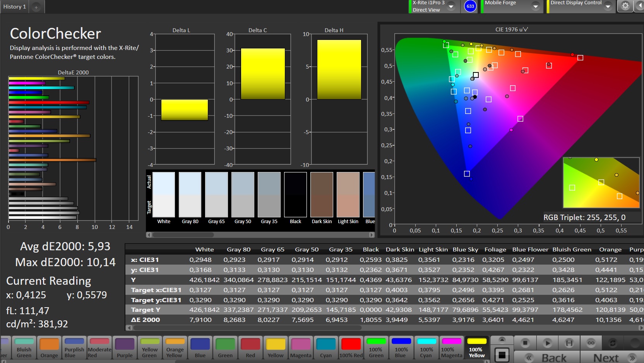Click the Light Skin actual/target swatch
644x363 pixels.
348,194
